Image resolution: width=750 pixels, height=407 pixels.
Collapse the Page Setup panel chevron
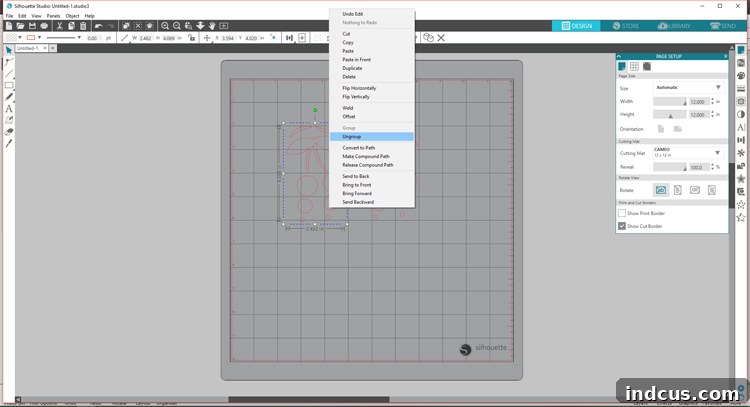tap(619, 56)
